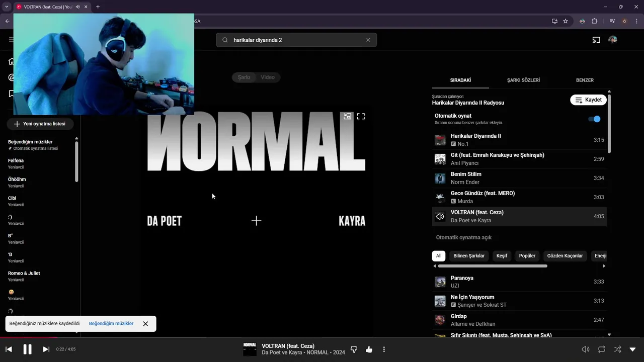Open Chrome three-dot menu
Screen dimensions: 644x362
[x=636, y=21]
